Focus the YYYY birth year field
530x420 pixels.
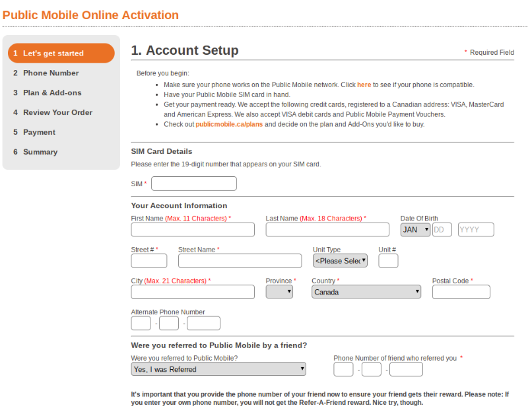click(x=476, y=230)
